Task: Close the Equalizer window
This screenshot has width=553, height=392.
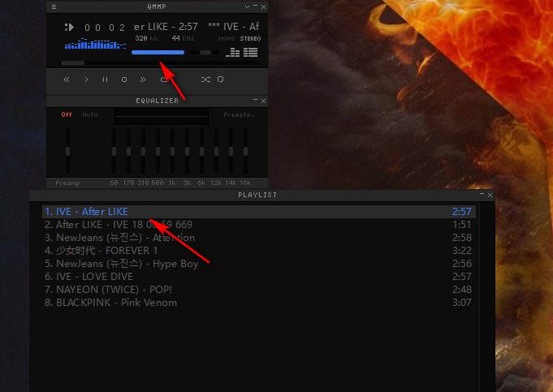Action: pyautogui.click(x=263, y=101)
